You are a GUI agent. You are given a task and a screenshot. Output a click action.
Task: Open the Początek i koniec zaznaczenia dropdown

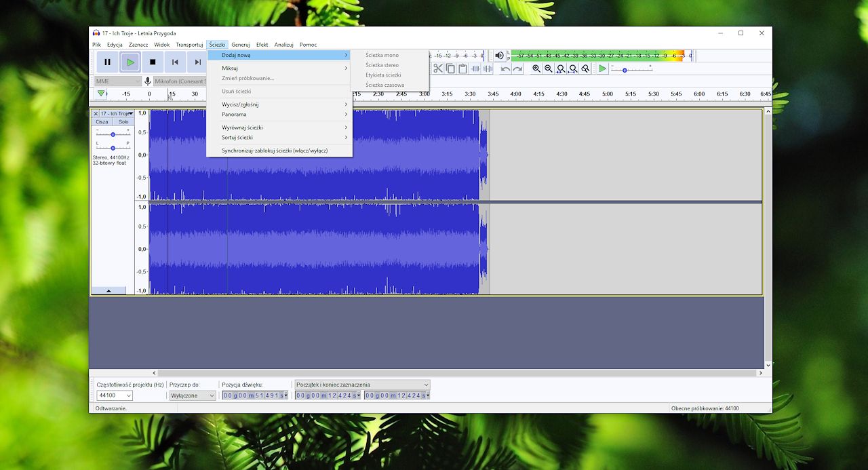361,385
